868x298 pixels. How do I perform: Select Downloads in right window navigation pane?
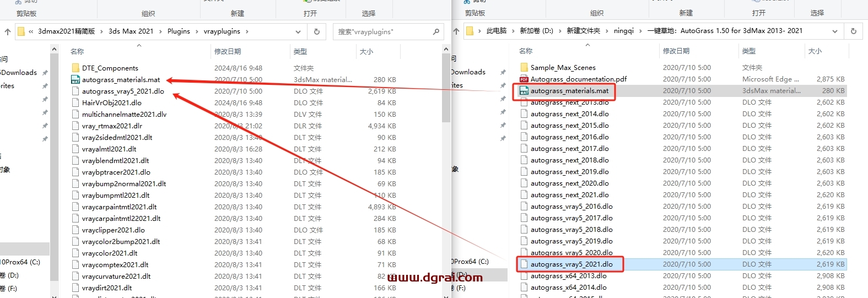[x=468, y=72]
